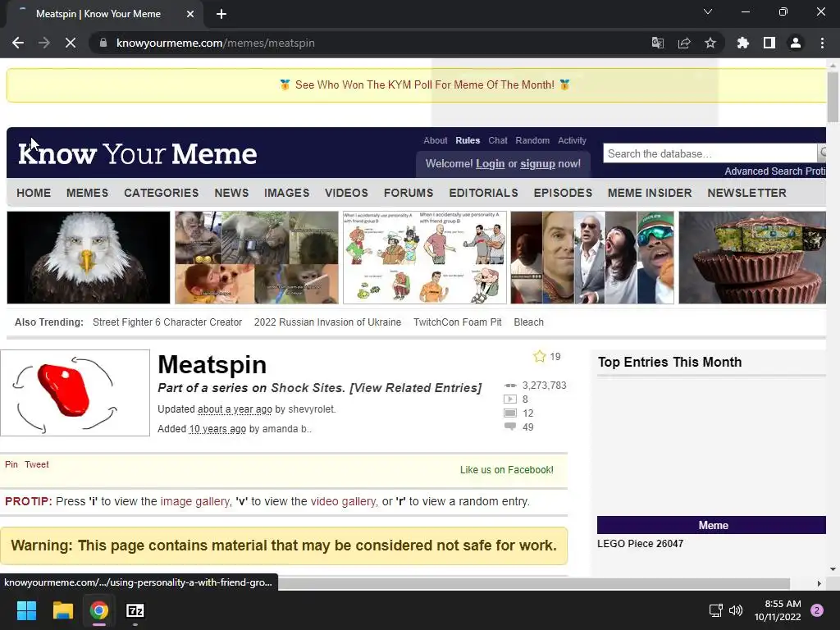Click the vertical page scrollbar thumb
This screenshot has width=840, height=630.
[833, 97]
